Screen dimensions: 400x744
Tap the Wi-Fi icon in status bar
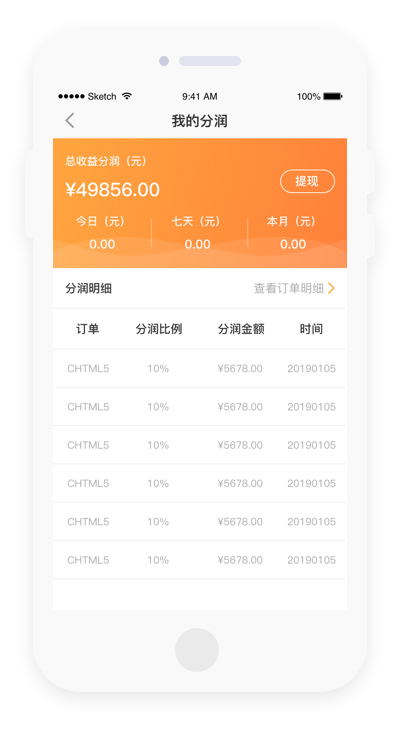click(x=127, y=96)
